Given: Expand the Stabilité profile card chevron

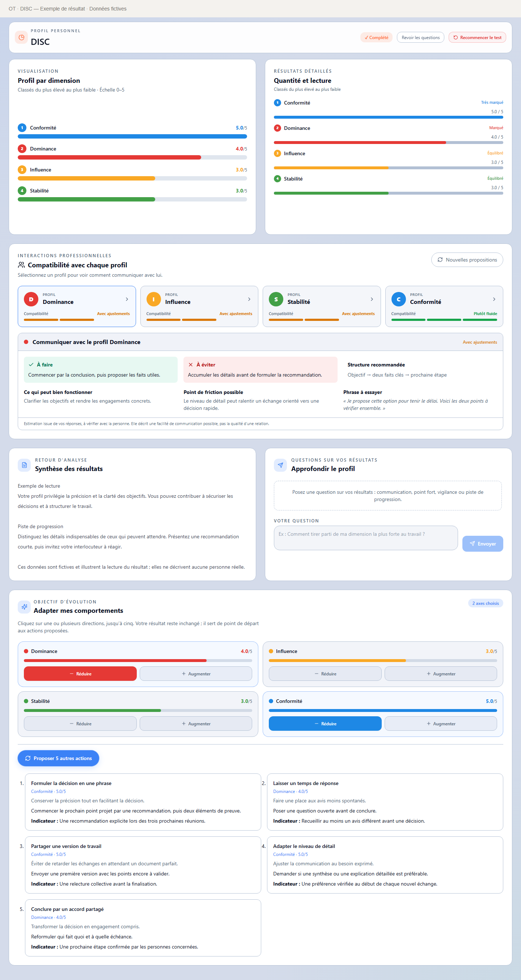Looking at the screenshot, I should pos(372,299).
